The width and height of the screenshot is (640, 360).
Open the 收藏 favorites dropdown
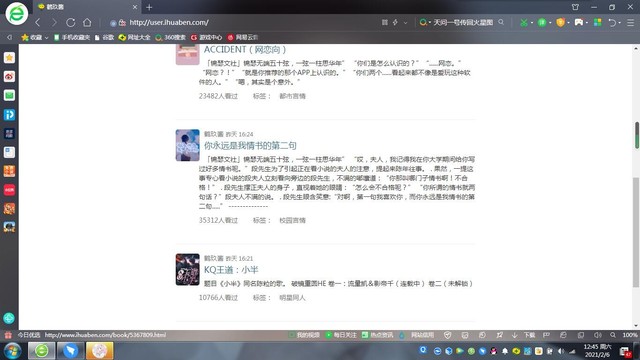tap(35, 37)
